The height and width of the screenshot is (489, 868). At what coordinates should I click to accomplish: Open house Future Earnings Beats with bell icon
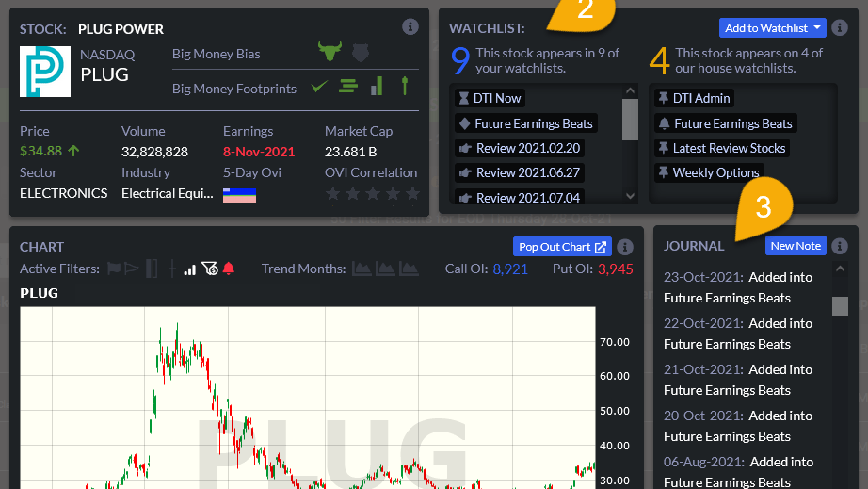[x=726, y=123]
